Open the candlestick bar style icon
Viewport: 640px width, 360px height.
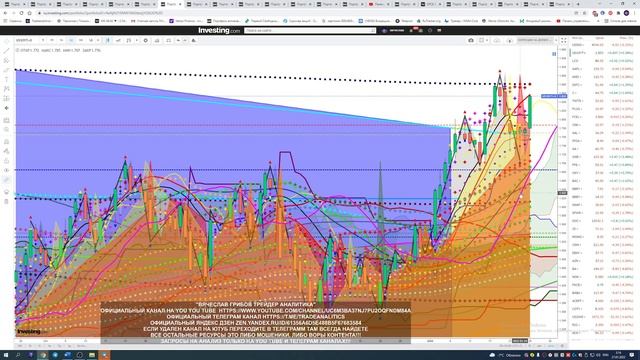(108, 40)
